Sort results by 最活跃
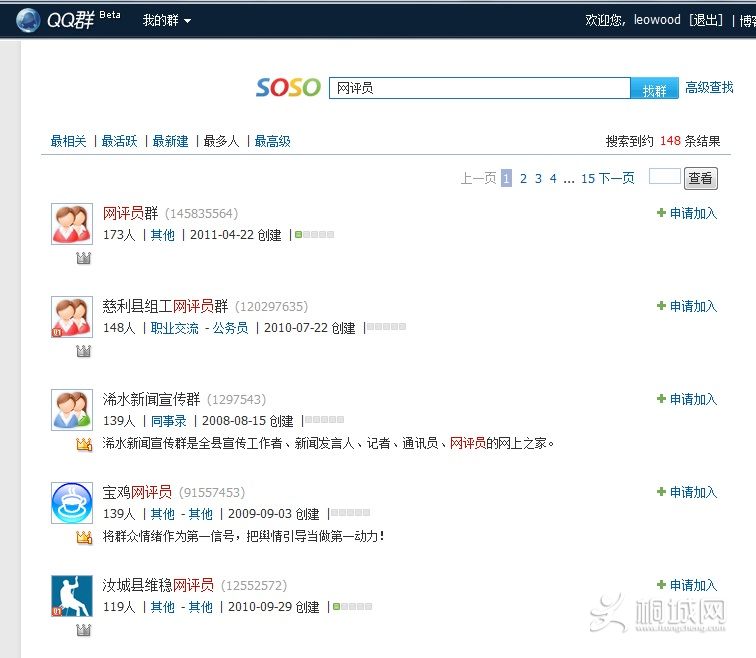The width and height of the screenshot is (756, 658). (x=119, y=142)
